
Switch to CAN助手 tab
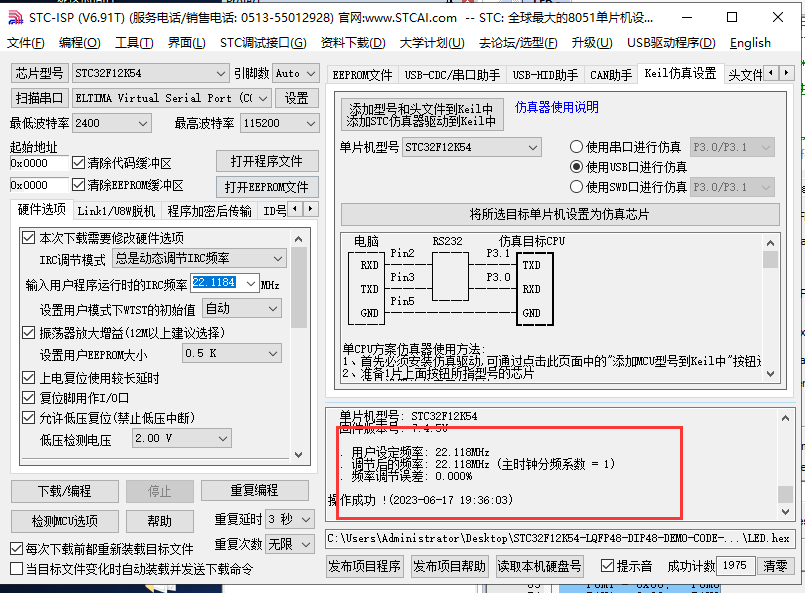pos(610,75)
